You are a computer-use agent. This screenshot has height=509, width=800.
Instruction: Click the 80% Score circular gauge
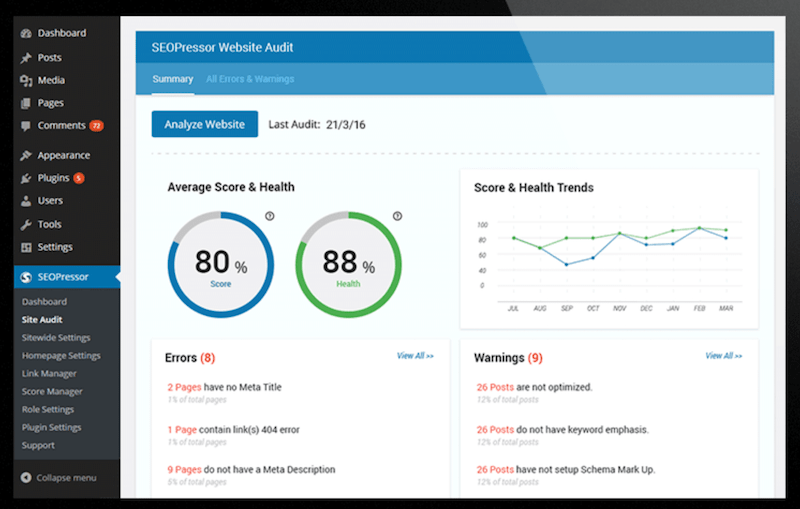tap(221, 265)
